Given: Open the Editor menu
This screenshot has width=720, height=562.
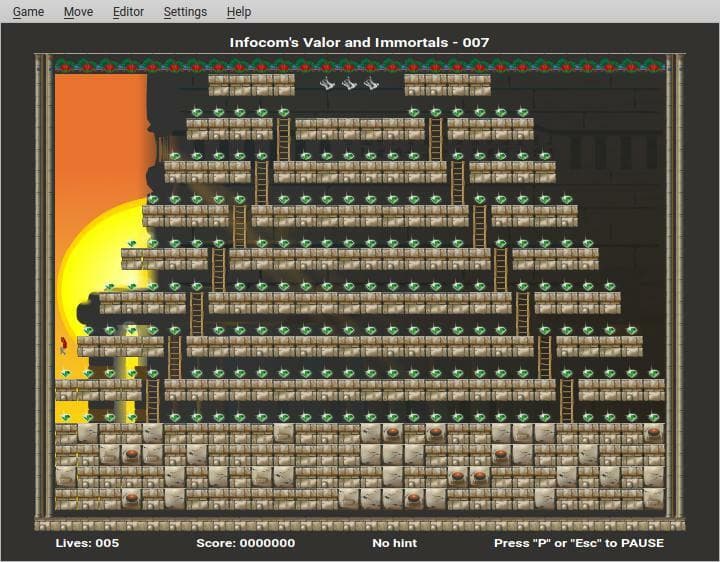Looking at the screenshot, I should pos(128,11).
